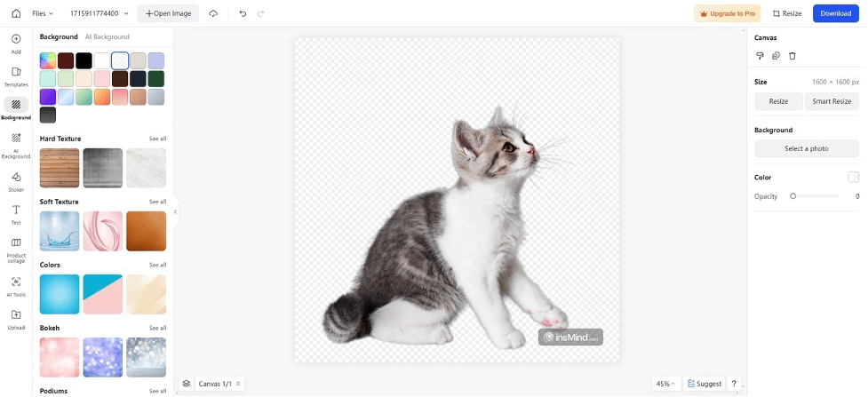Expand the 45% zoom level dropdown

click(665, 384)
